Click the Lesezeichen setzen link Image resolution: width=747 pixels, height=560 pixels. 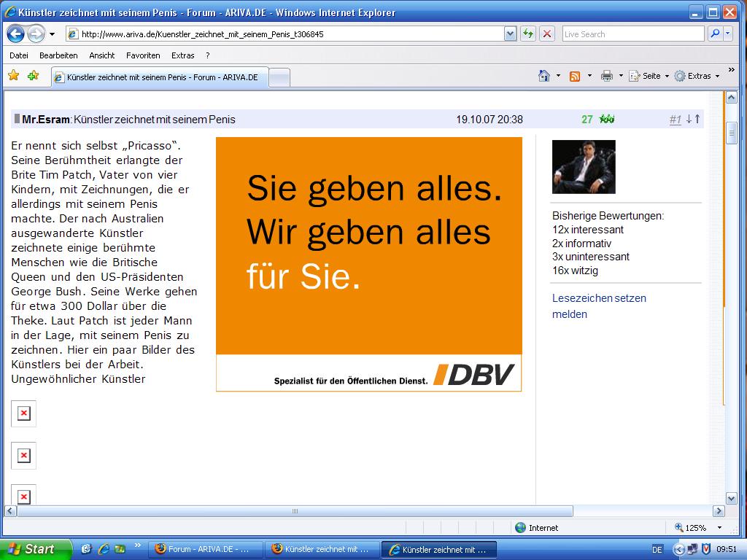tap(598, 298)
